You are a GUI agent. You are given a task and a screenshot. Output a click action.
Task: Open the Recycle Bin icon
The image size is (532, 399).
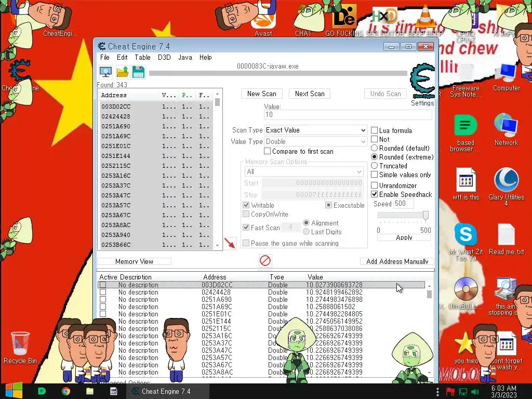click(20, 348)
